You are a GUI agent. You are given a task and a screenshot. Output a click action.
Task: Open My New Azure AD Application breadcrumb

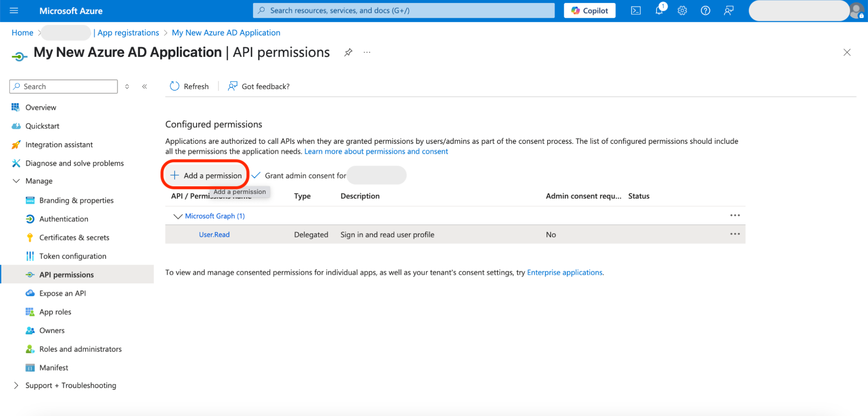coord(226,33)
